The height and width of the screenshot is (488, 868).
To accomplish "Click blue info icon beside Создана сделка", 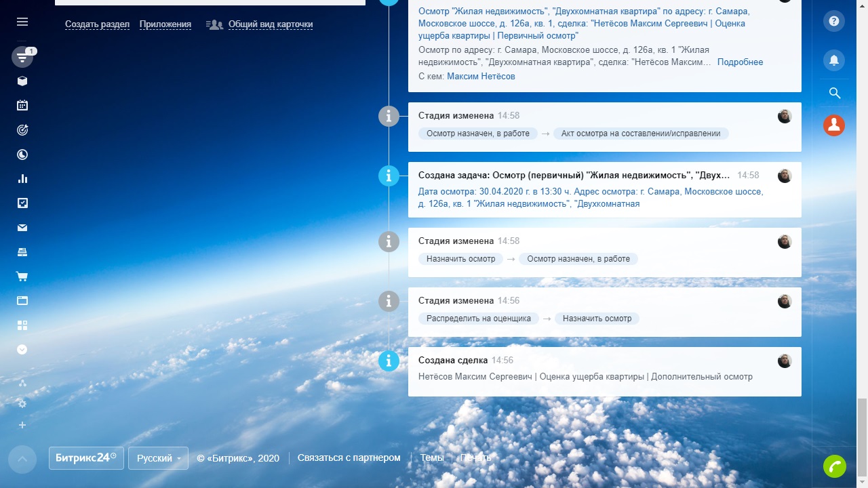I will (x=389, y=361).
